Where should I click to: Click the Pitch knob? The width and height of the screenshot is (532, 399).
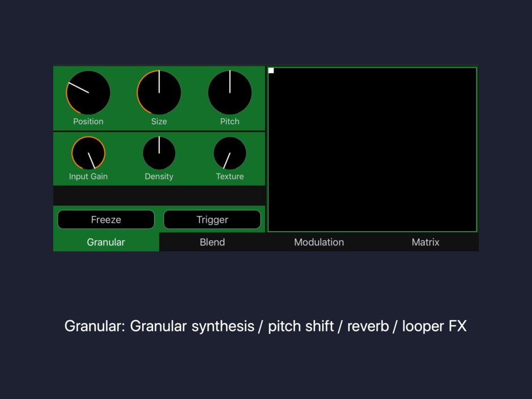click(229, 92)
